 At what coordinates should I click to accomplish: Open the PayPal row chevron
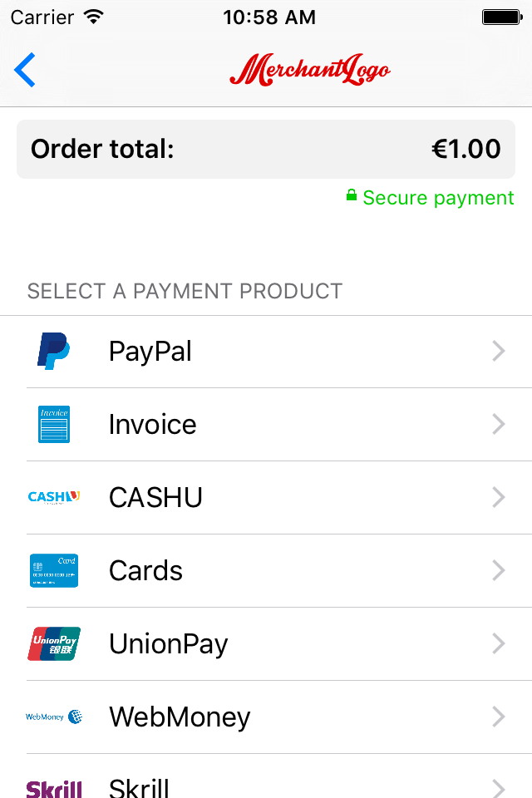499,352
